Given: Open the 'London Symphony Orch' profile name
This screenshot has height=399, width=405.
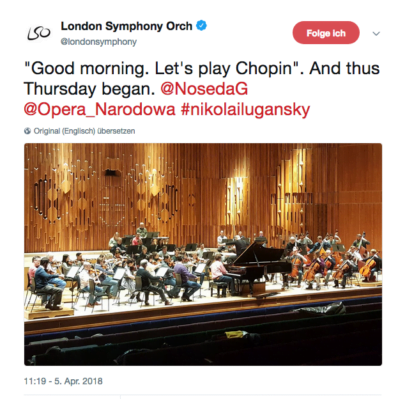Looking at the screenshot, I should tap(126, 26).
